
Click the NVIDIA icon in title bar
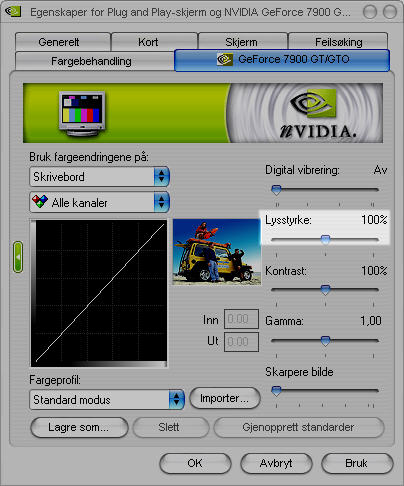click(13, 12)
